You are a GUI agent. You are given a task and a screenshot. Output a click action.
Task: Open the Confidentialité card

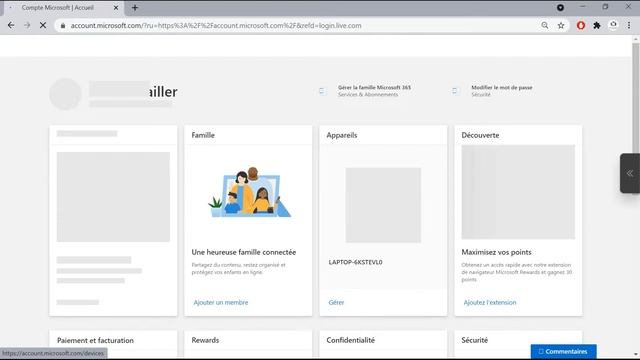(x=350, y=340)
